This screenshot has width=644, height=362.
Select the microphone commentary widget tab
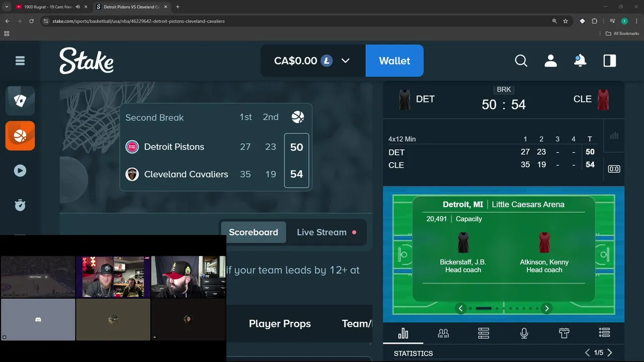(x=524, y=333)
